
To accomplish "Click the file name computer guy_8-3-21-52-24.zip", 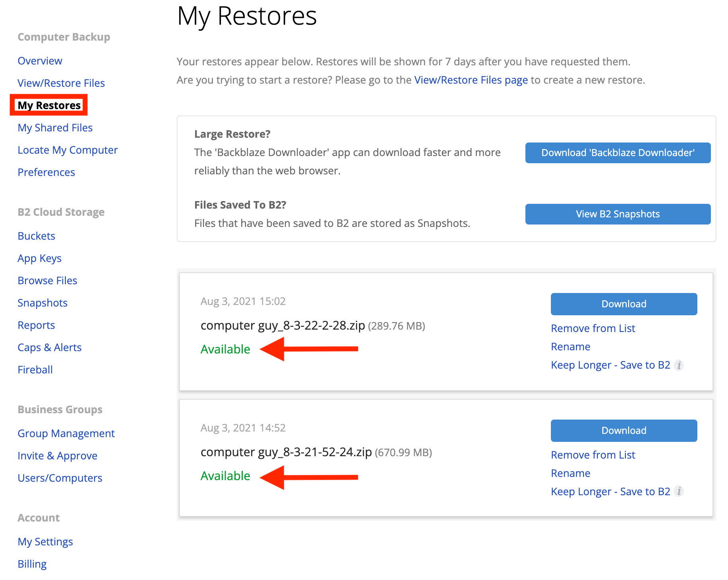I will pos(286,452).
